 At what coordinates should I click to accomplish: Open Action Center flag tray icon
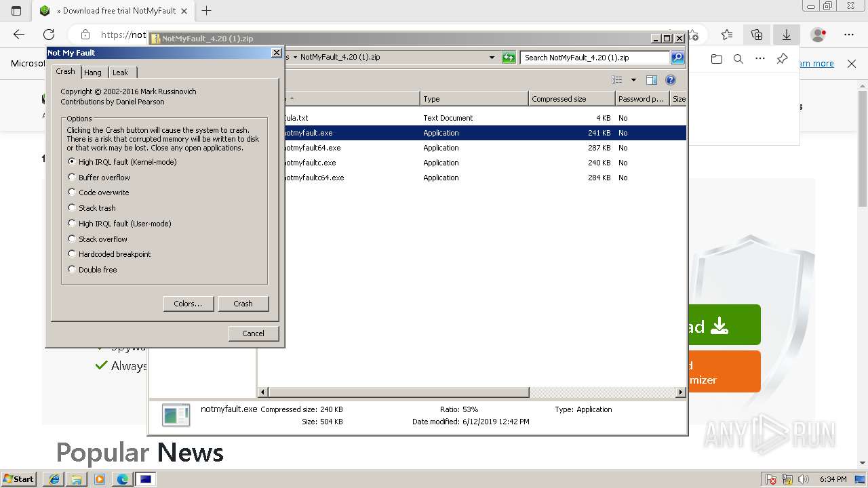[x=770, y=479]
